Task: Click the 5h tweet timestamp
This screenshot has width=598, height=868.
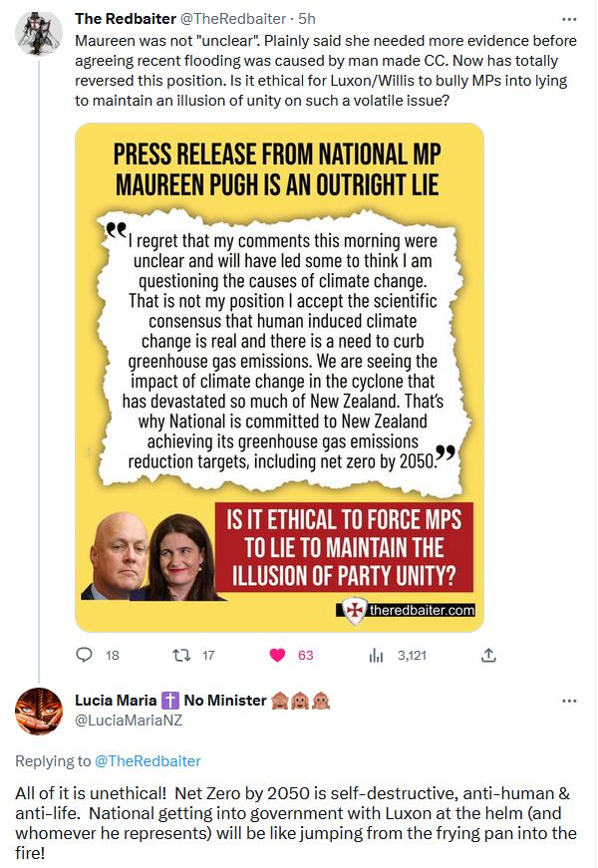Action: coord(308,19)
